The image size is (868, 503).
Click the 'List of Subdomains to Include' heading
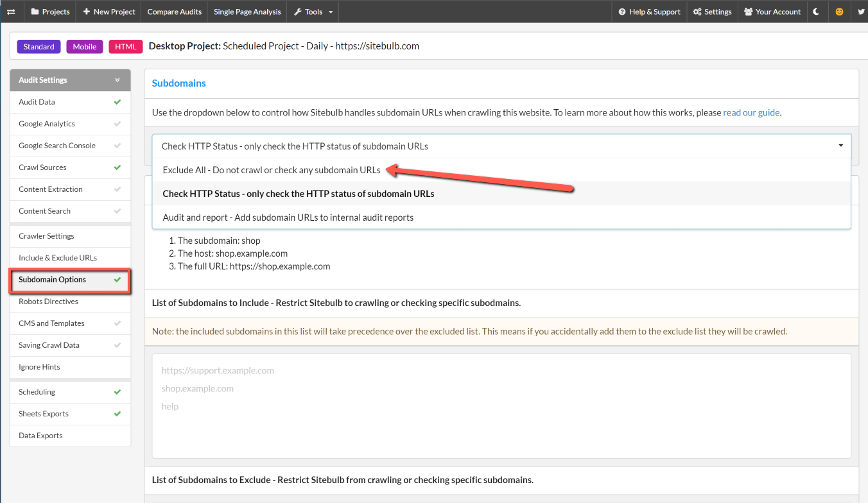pyautogui.click(x=336, y=303)
